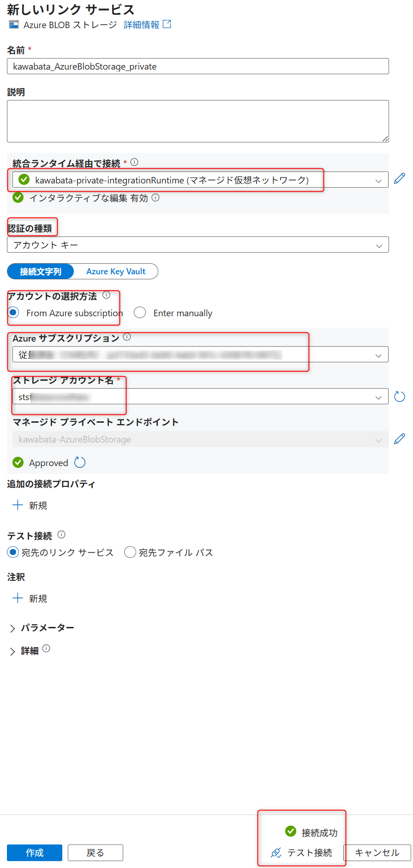Refresh the storage account name list
This screenshot has width=413, height=868.
tap(400, 396)
